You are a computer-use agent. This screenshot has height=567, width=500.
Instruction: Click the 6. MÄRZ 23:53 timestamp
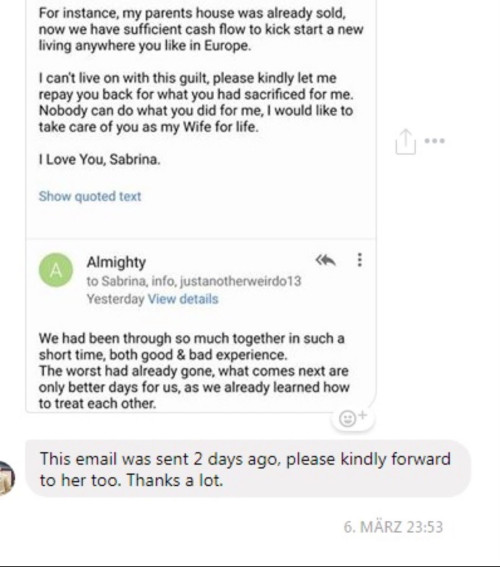pos(393,527)
